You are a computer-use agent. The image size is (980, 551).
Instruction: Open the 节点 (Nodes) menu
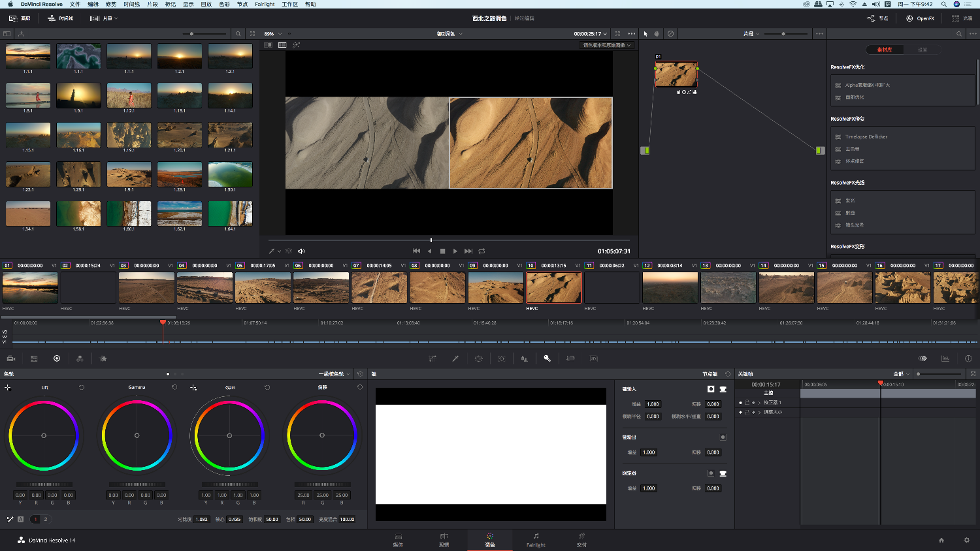click(242, 4)
